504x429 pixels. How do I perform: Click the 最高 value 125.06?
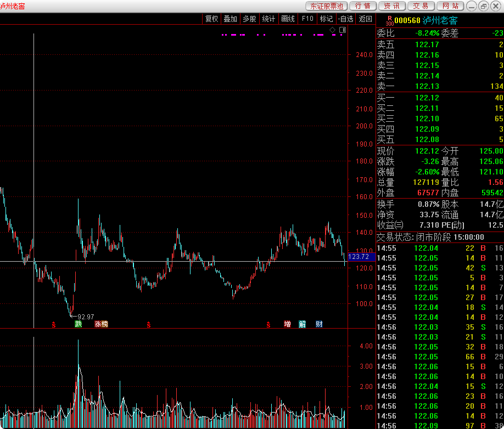coord(491,161)
